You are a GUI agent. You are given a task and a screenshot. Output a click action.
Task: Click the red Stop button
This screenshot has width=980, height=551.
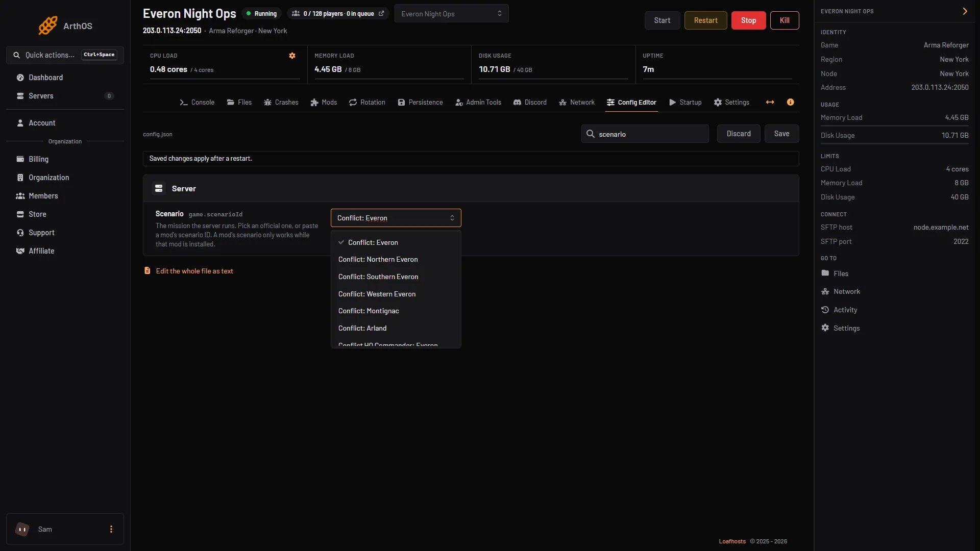[x=748, y=20]
